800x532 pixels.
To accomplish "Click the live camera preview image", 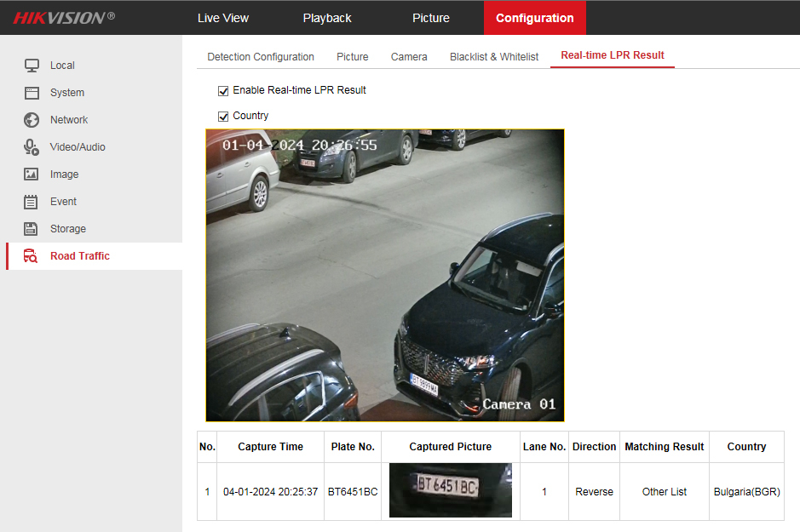I will click(385, 275).
